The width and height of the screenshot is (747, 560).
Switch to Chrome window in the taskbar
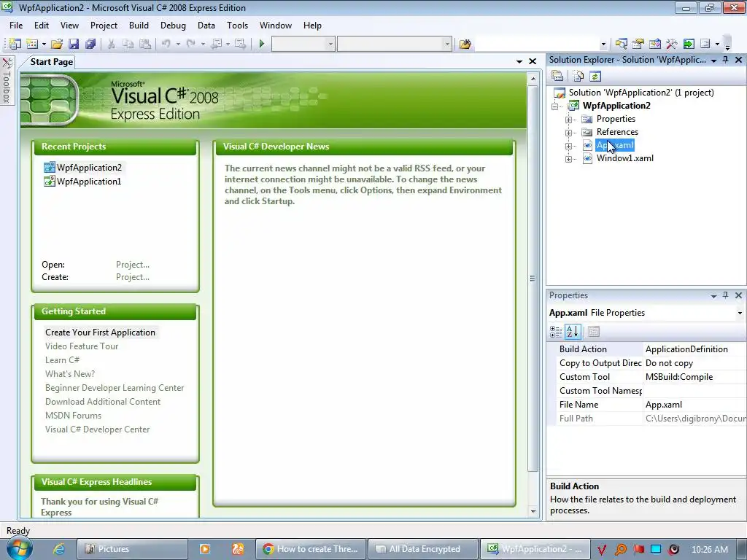click(311, 549)
